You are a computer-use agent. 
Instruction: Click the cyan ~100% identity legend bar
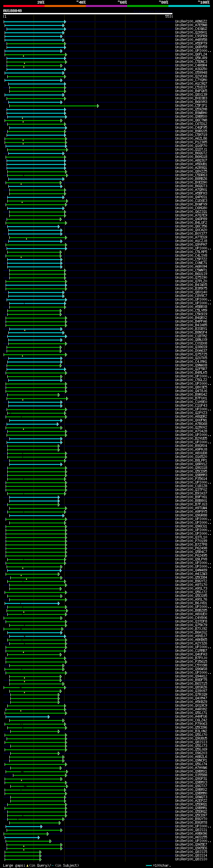[189, 6]
